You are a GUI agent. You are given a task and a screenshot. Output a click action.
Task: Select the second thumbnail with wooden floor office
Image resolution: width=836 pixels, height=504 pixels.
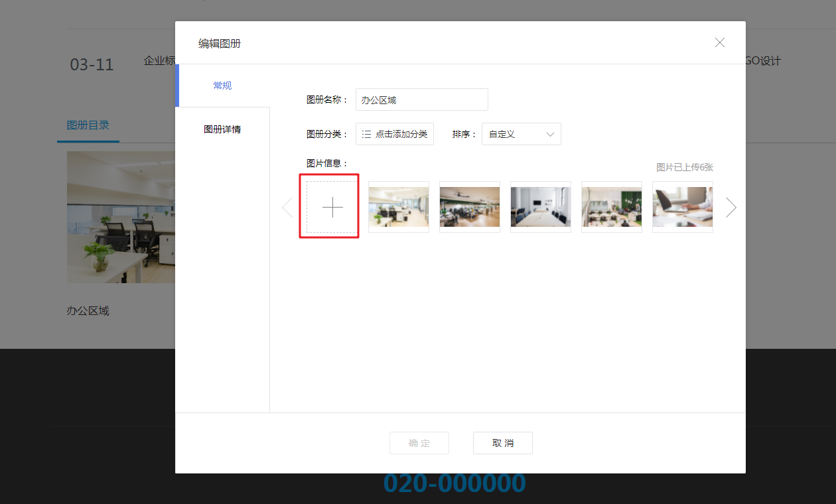tap(470, 207)
